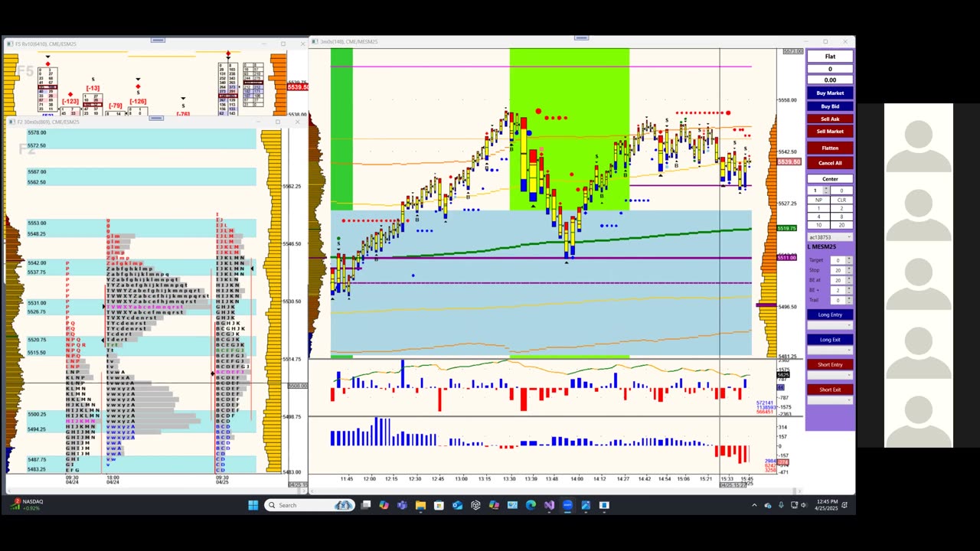Click the [-126] delta label in F5 chart
Viewport: 980px width, 551px height.
tap(138, 101)
